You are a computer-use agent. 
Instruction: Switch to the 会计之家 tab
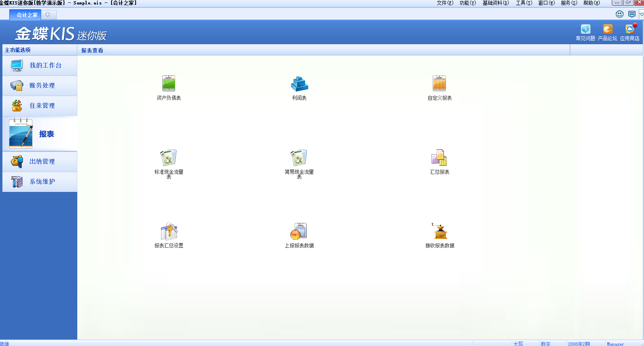27,15
